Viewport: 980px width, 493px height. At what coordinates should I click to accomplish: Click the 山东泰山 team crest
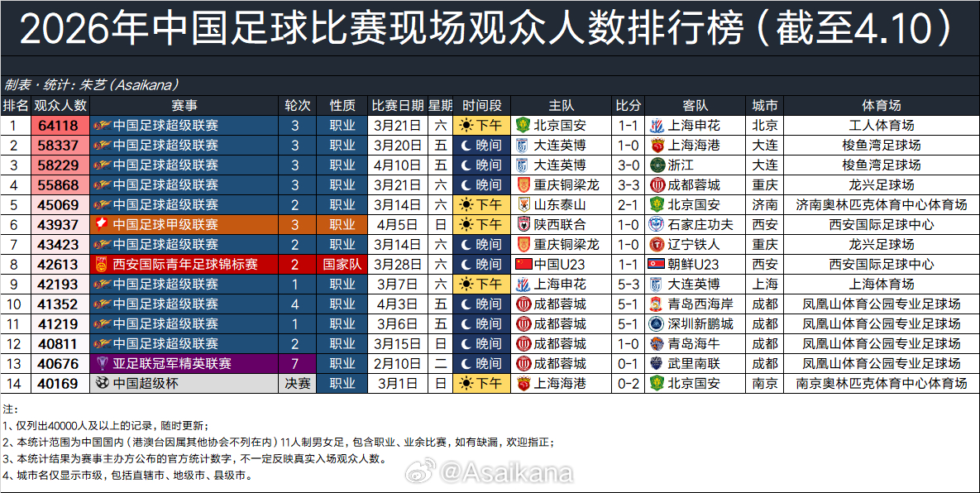click(522, 205)
